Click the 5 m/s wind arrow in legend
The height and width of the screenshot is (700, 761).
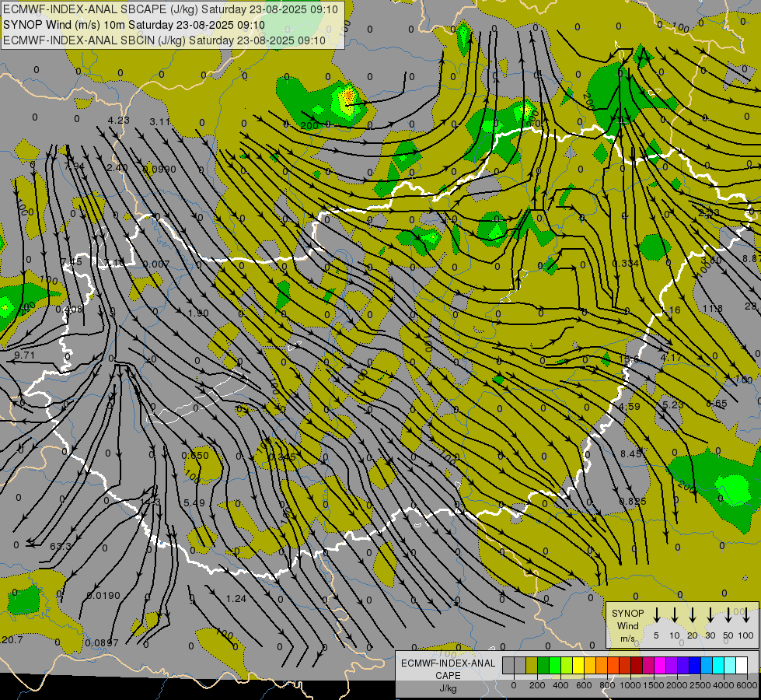(656, 614)
